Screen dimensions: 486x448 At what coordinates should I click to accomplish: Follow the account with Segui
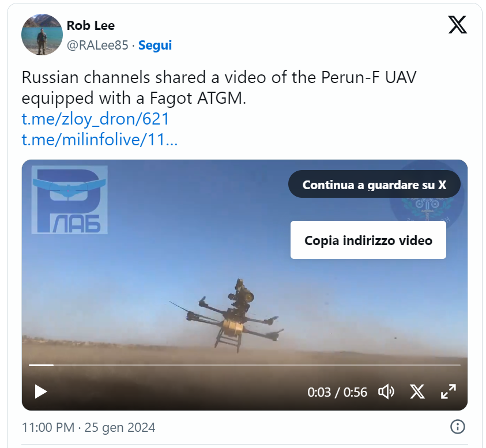[155, 46]
